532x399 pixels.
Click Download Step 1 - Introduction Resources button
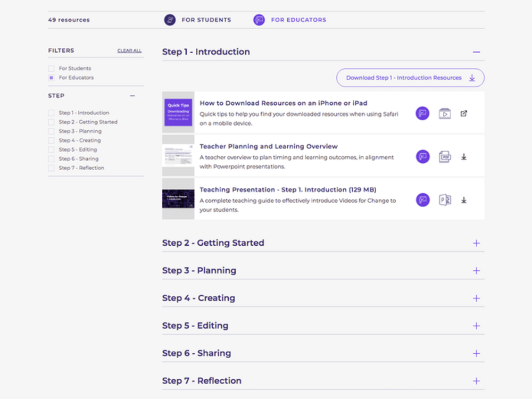[x=410, y=77]
